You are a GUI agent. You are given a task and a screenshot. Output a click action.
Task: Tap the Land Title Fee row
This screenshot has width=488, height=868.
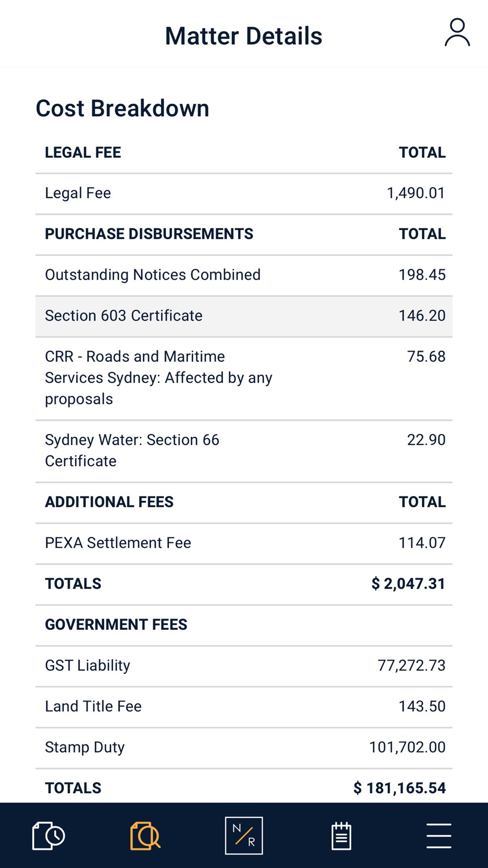click(x=244, y=707)
